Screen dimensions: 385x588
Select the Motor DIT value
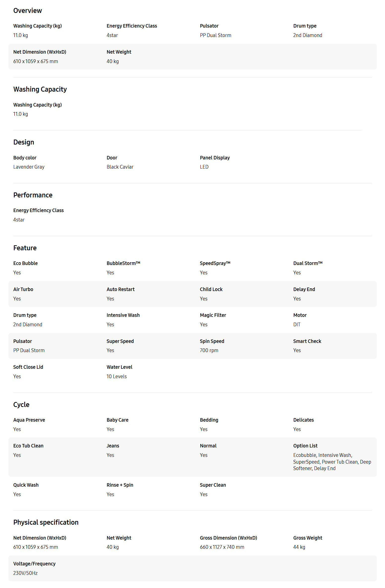click(x=297, y=325)
